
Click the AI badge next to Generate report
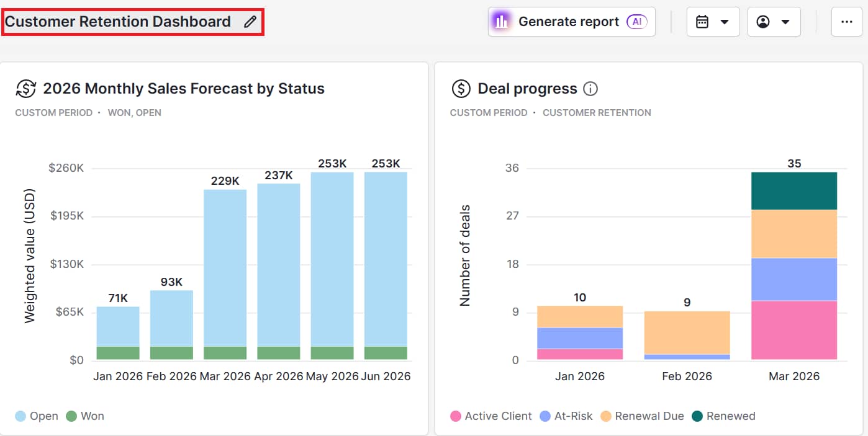(636, 21)
